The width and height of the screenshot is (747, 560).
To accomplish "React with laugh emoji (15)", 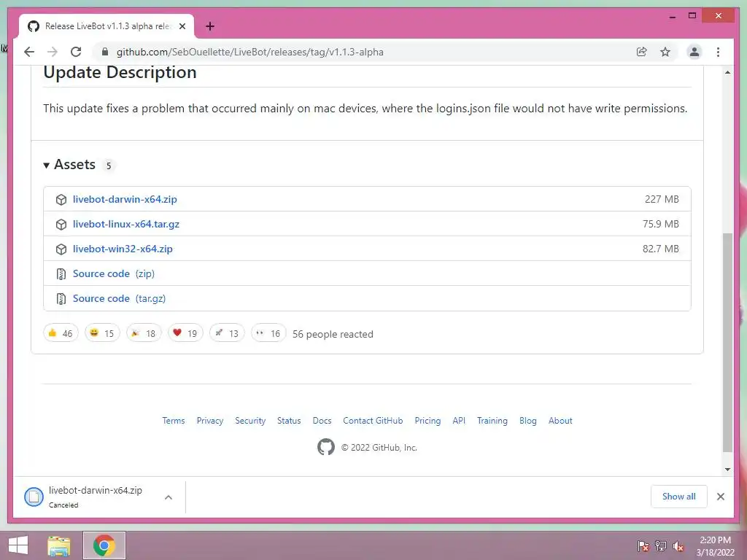I will pos(102,332).
